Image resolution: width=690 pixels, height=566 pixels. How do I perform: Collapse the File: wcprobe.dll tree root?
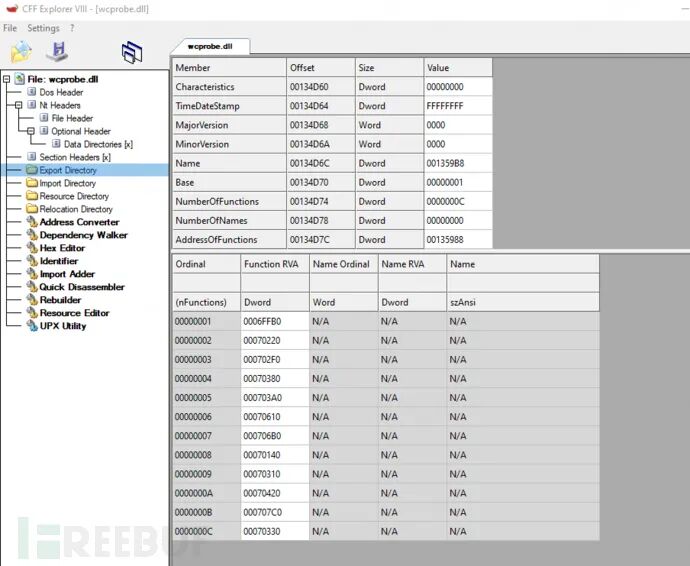click(x=7, y=79)
